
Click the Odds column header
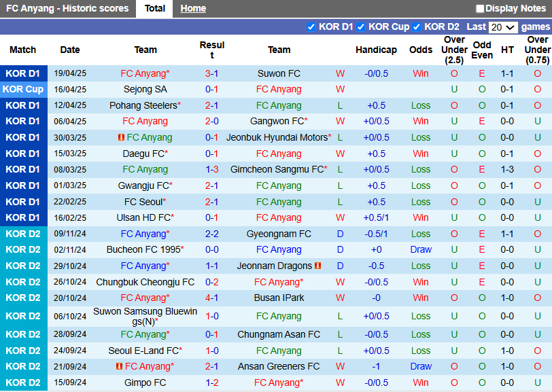[421, 50]
